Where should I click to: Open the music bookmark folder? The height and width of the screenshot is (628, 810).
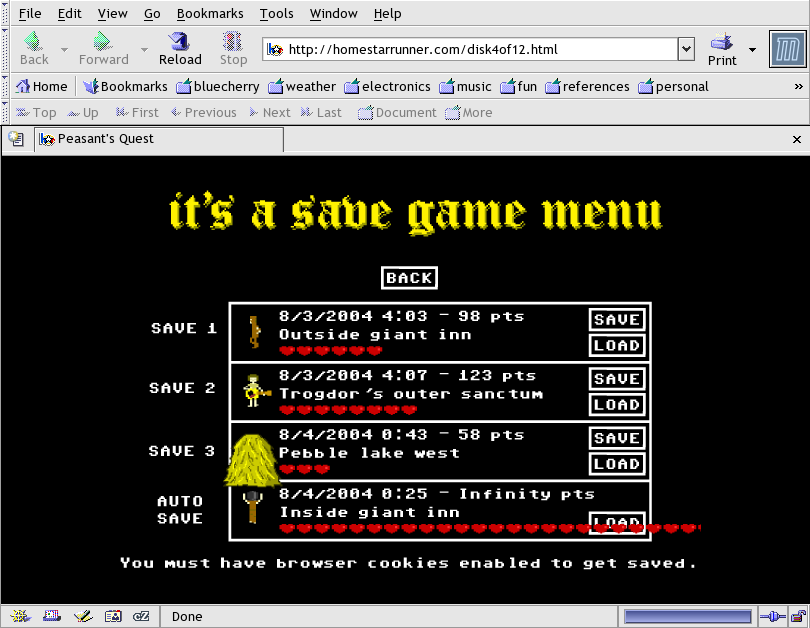click(x=465, y=86)
